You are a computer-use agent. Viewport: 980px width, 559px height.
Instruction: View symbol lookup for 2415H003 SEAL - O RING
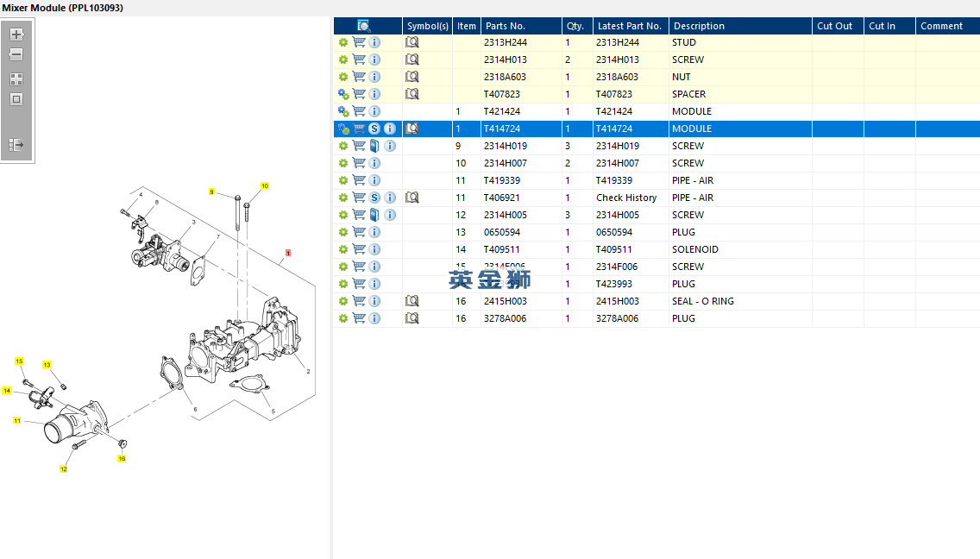(411, 301)
